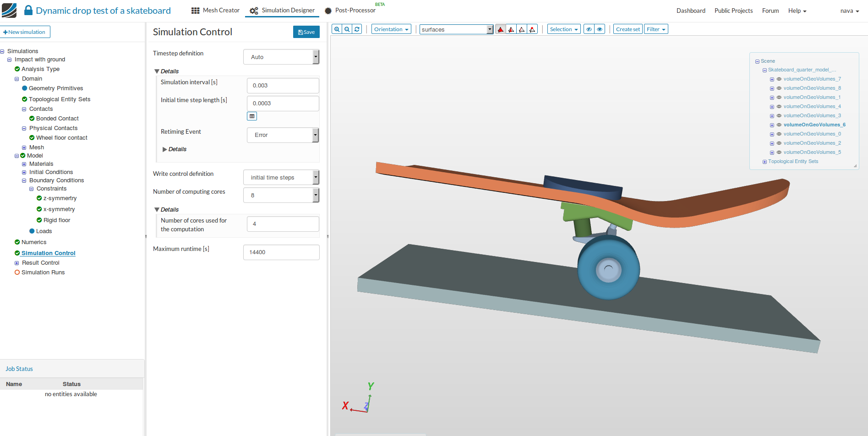Zoom out the 3D viewer

point(347,29)
